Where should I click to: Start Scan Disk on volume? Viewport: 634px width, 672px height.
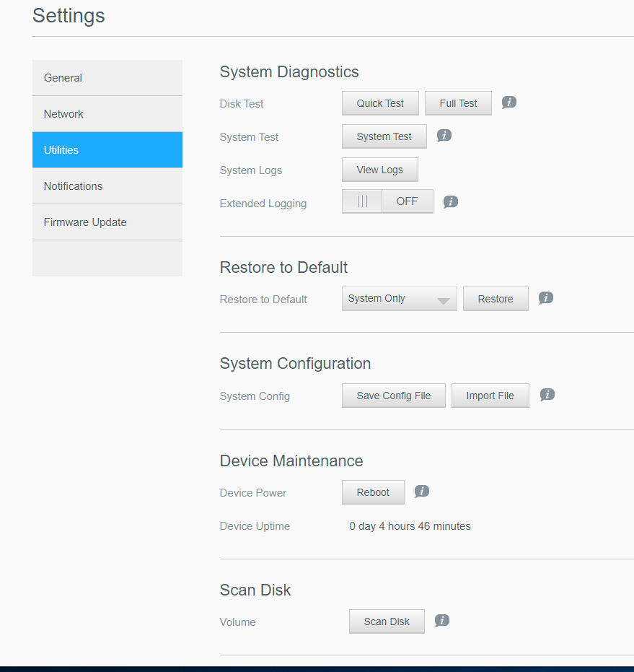pyautogui.click(x=387, y=621)
